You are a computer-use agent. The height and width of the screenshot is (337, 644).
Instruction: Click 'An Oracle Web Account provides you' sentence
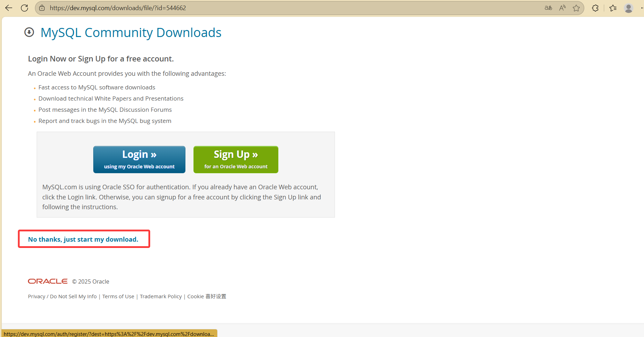(127, 74)
